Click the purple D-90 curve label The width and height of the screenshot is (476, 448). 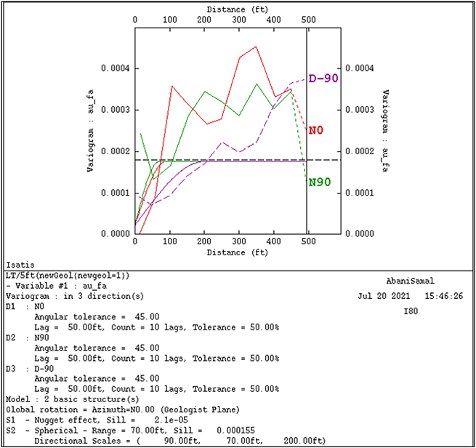point(323,79)
